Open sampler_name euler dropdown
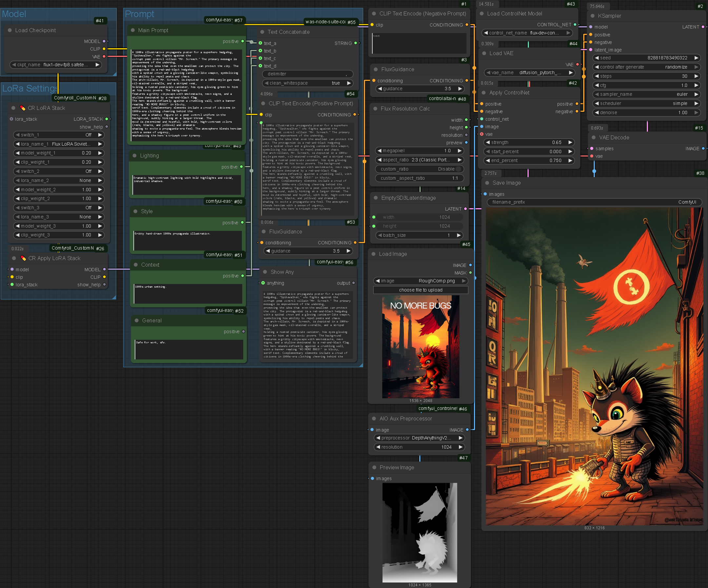 click(646, 94)
